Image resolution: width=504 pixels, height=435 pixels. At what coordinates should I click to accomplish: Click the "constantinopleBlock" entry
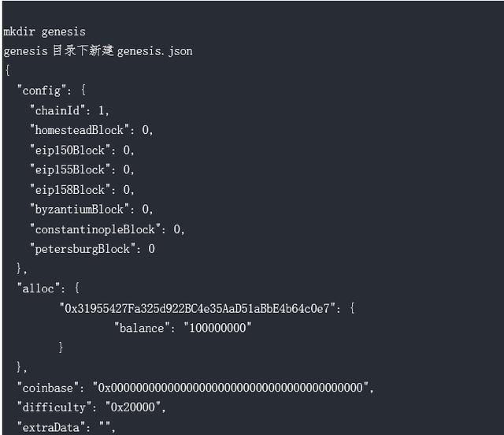(107, 229)
